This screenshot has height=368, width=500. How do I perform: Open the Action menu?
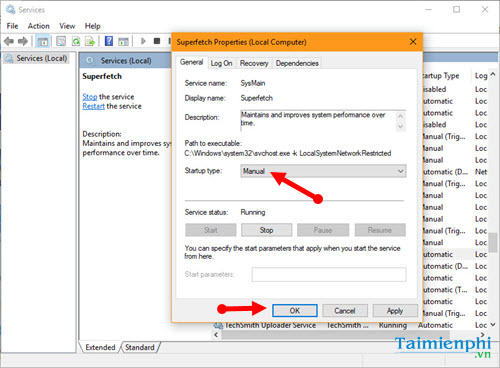[39, 26]
